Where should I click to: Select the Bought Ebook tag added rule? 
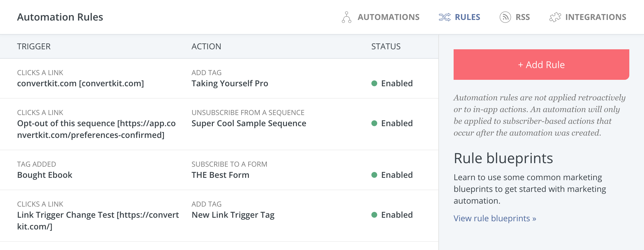(x=45, y=175)
